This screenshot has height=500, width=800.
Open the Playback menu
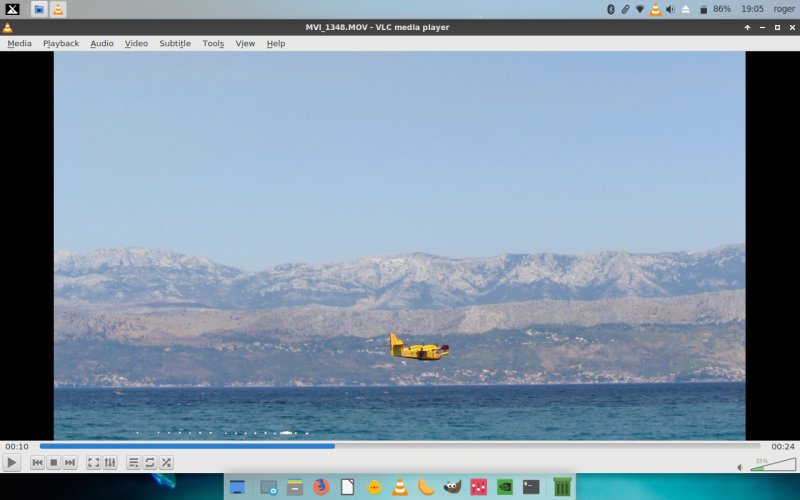click(60, 43)
